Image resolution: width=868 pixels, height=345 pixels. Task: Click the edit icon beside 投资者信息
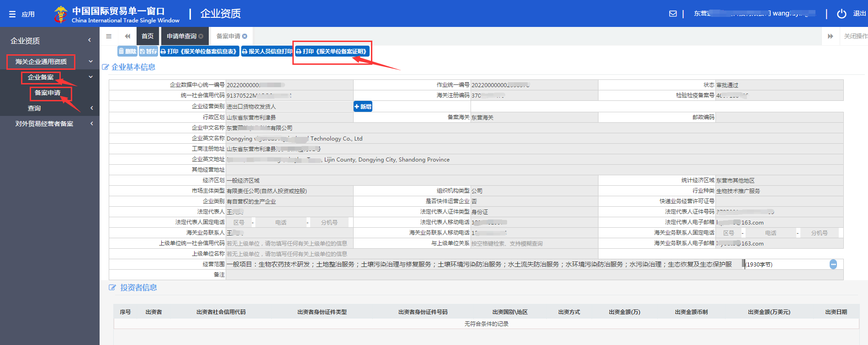click(112, 287)
